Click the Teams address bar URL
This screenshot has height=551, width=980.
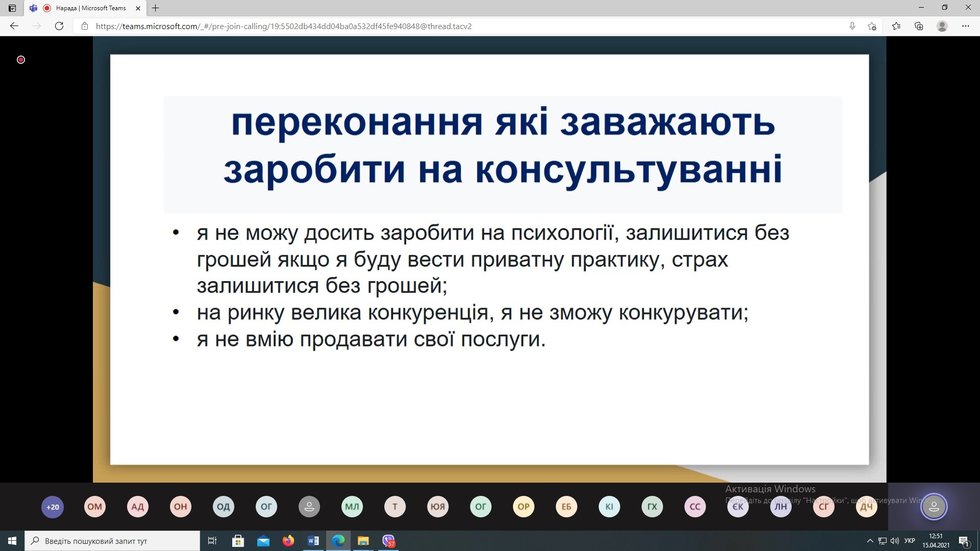(284, 26)
